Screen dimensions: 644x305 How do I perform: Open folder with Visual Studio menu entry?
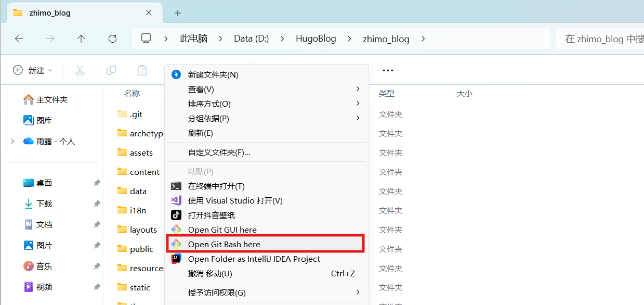pos(235,200)
